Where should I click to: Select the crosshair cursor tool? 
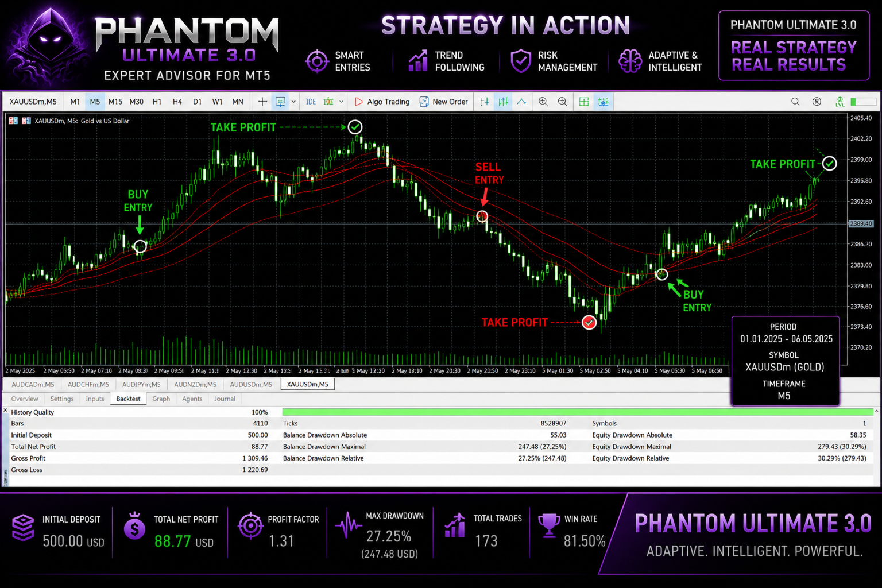click(262, 102)
